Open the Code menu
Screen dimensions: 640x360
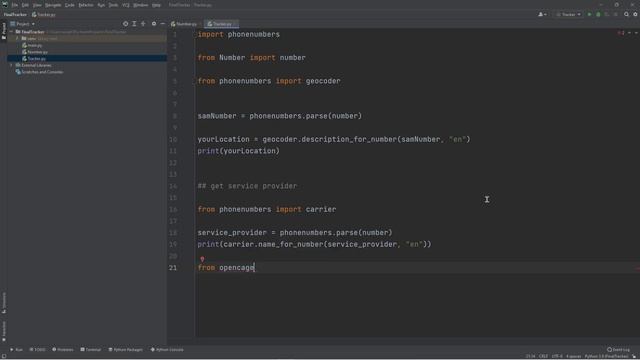pyautogui.click(x=70, y=5)
